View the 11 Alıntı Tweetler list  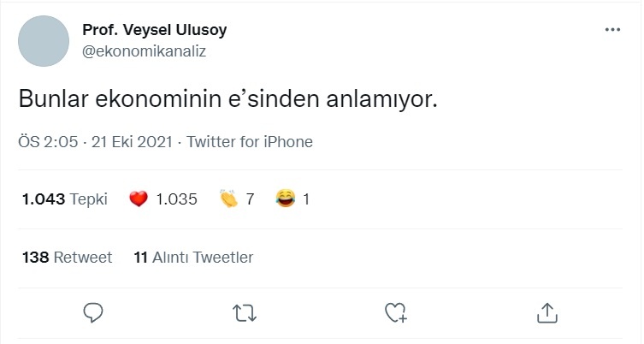(193, 258)
